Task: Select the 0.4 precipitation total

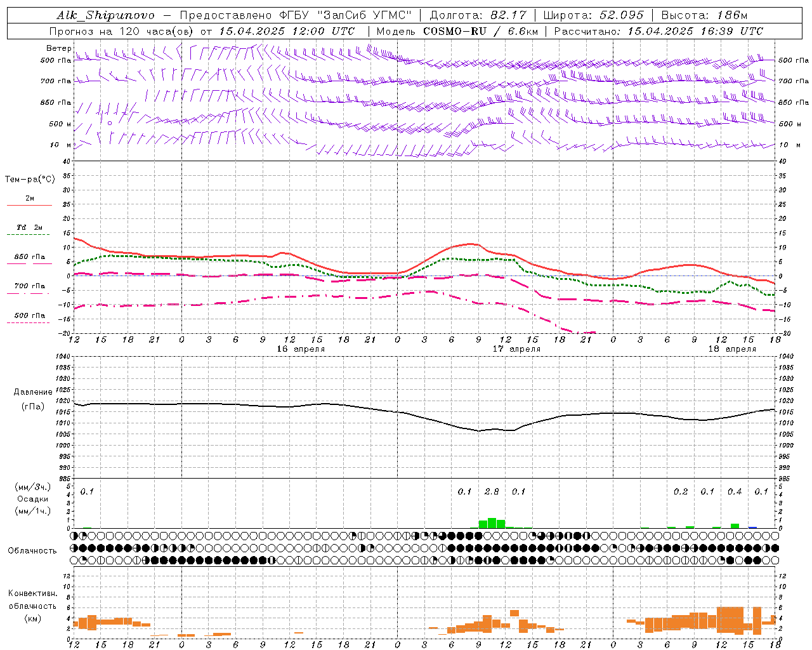Action: click(735, 491)
